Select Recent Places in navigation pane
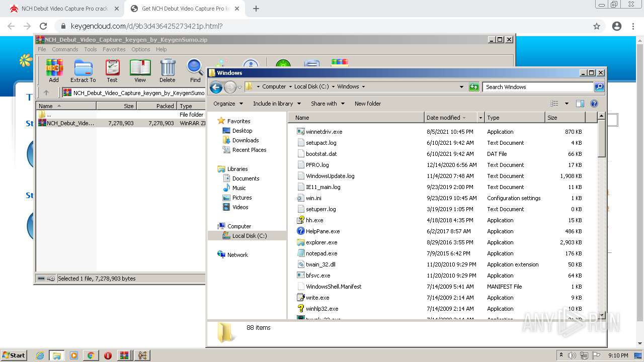Image resolution: width=644 pixels, height=362 pixels. [249, 150]
